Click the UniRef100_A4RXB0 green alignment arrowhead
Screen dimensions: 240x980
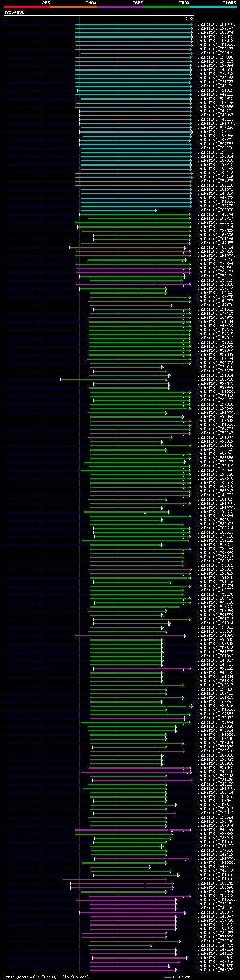171,306
